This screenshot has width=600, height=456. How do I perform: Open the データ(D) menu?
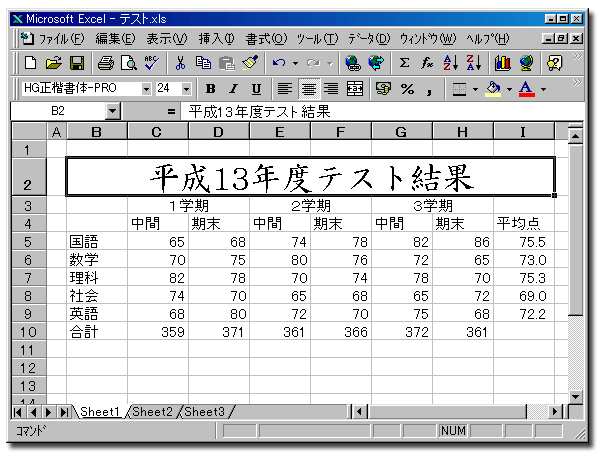369,39
